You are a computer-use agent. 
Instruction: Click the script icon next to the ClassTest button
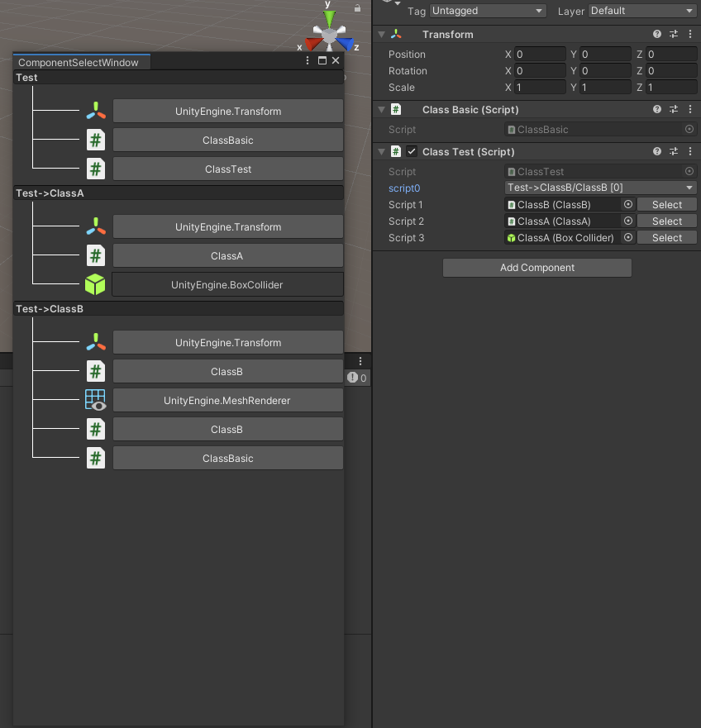point(96,169)
